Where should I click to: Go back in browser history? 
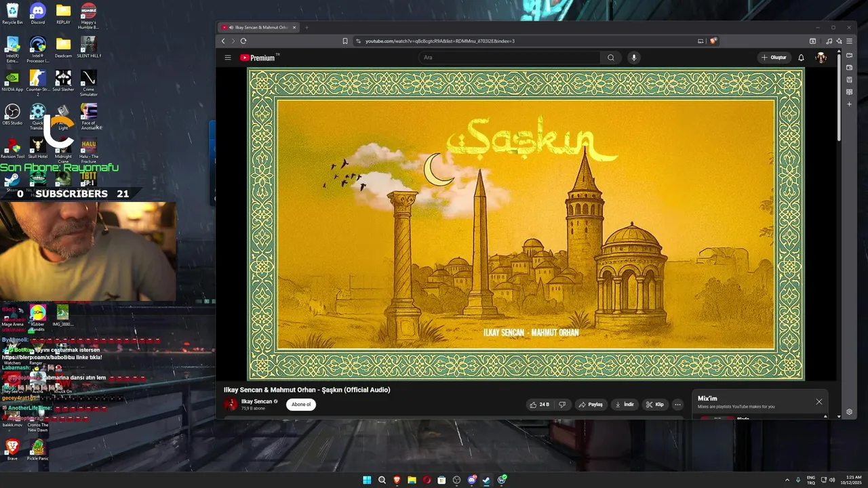click(223, 41)
